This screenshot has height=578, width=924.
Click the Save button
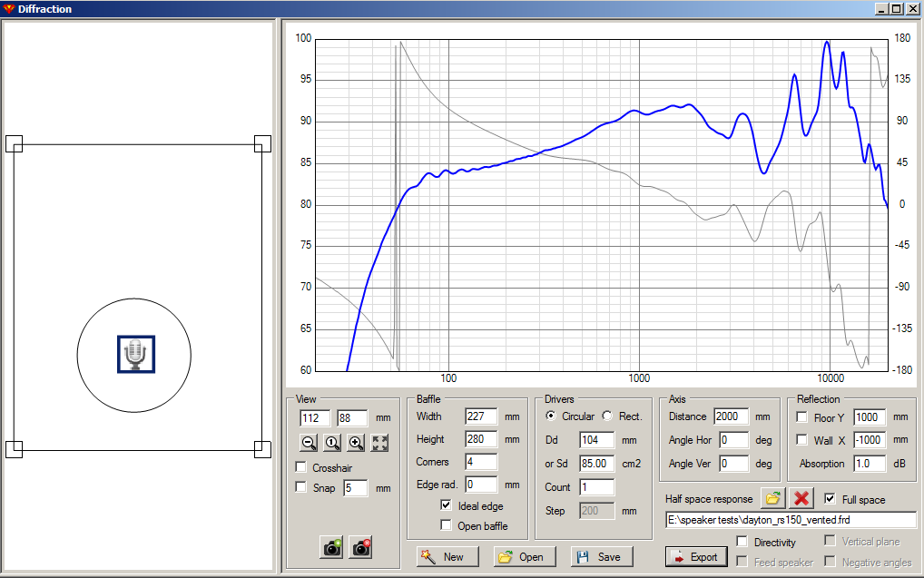point(602,557)
